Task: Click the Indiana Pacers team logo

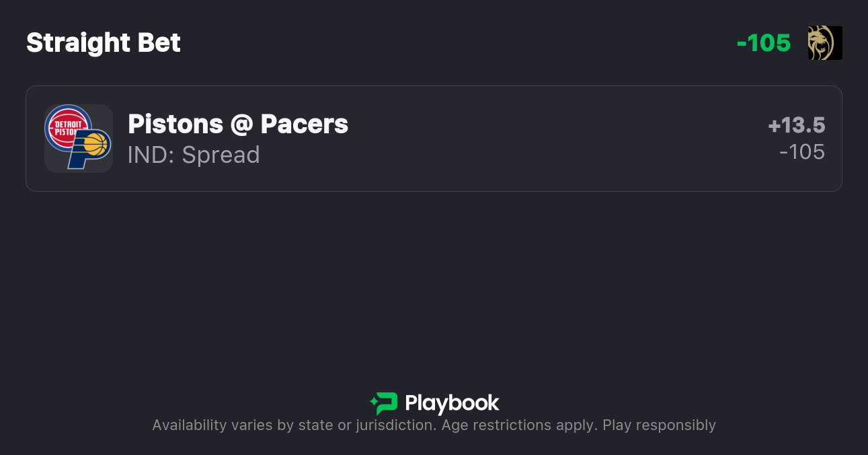Action: (89, 148)
